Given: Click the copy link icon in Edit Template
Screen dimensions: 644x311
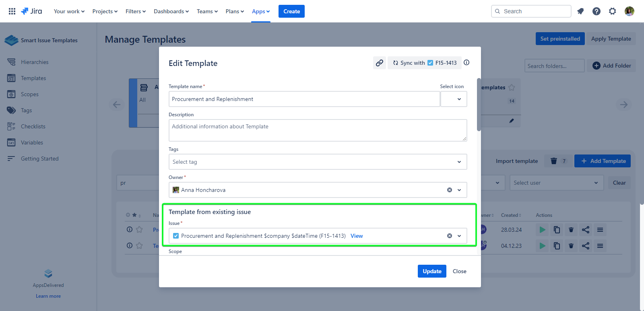Looking at the screenshot, I should click(379, 63).
